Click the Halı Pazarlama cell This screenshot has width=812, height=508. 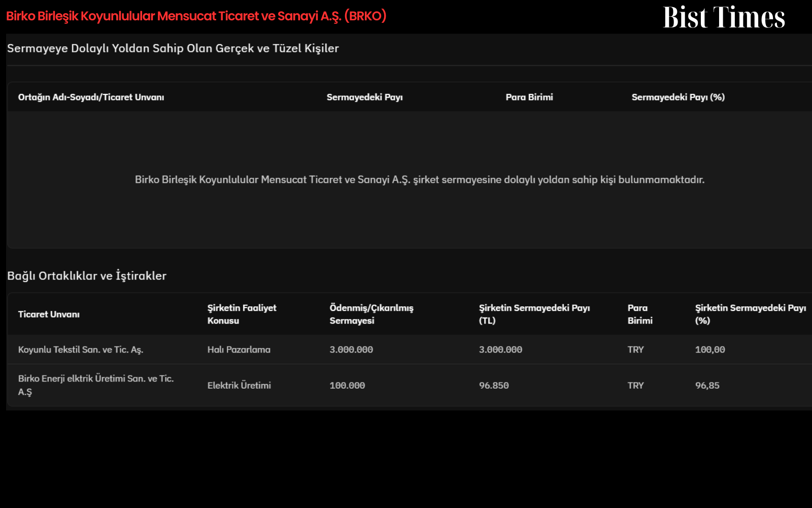pos(239,350)
